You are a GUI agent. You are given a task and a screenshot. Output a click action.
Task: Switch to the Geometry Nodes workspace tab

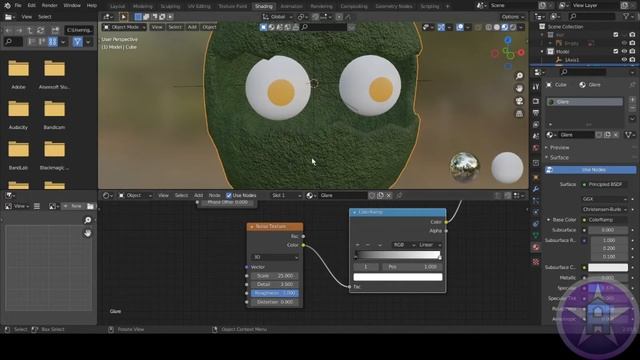click(x=393, y=7)
